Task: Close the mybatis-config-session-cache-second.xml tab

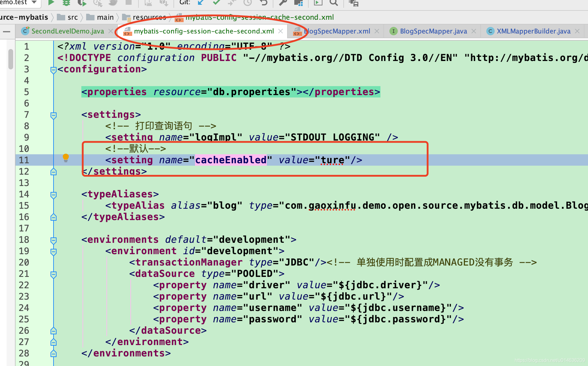Action: click(281, 31)
